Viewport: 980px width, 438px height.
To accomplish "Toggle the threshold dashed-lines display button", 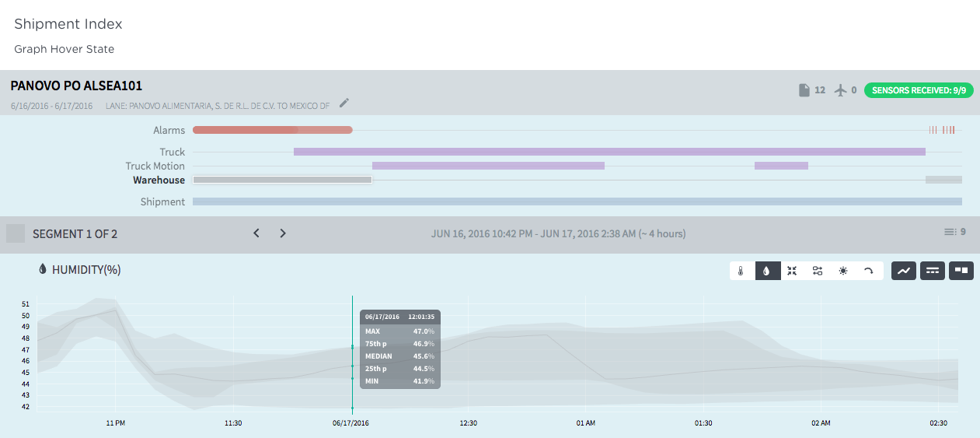I will (x=933, y=271).
